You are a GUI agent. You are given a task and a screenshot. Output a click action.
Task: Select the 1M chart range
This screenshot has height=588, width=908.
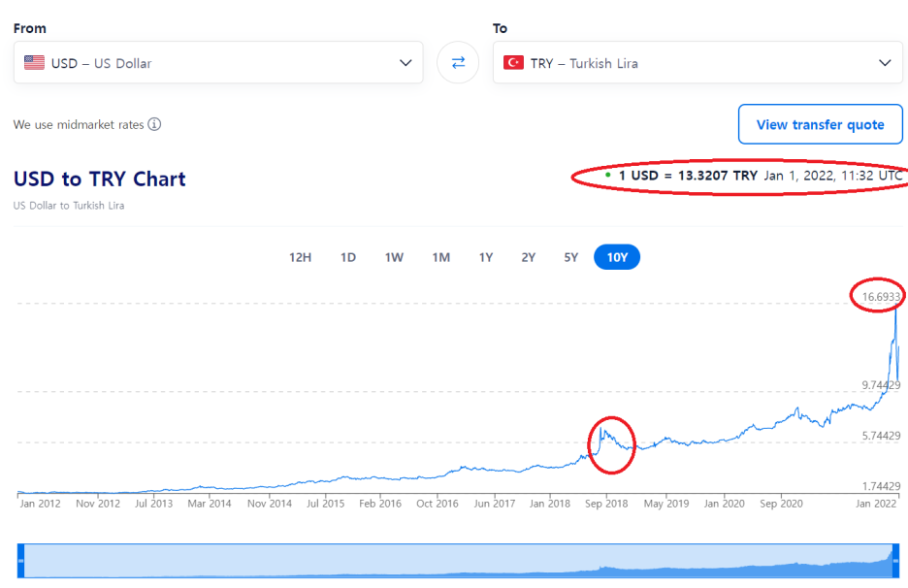[440, 257]
